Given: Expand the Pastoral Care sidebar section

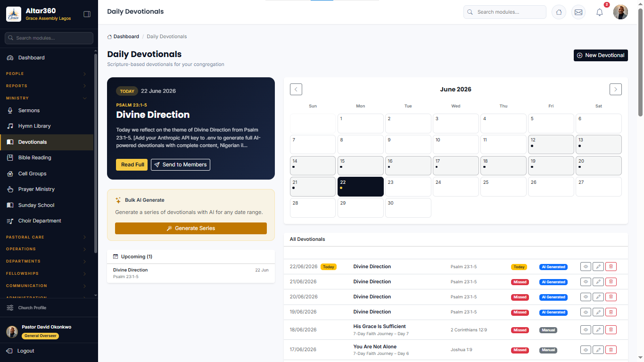Looking at the screenshot, I should [46, 237].
